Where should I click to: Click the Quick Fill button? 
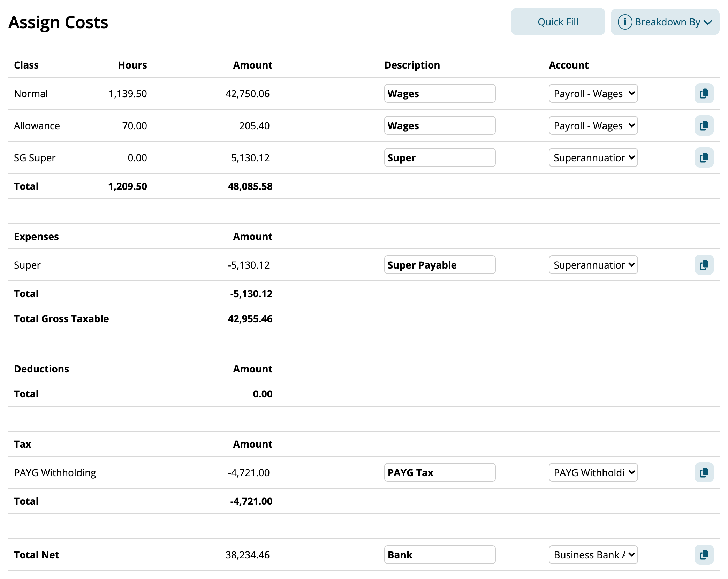[x=558, y=22]
